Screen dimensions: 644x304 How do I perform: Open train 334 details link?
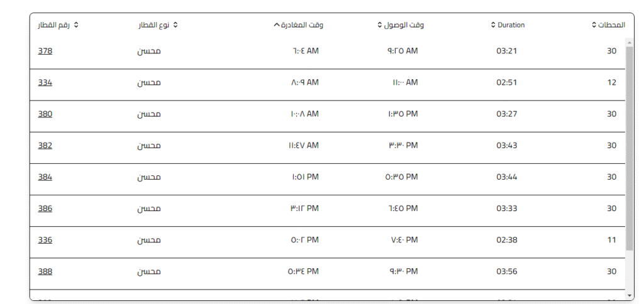(x=45, y=82)
